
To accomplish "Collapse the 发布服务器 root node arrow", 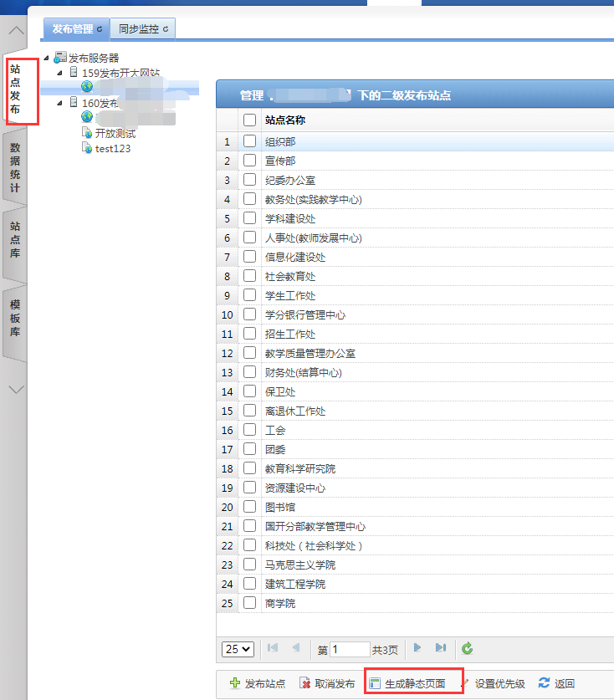I will pyautogui.click(x=46, y=59).
